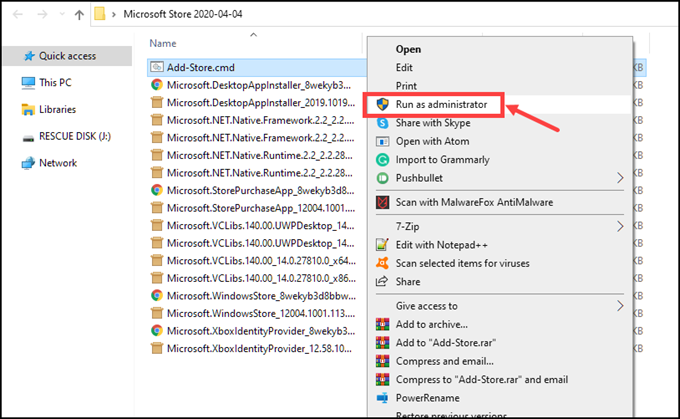Go up one folder level
Image resolution: width=680 pixels, height=419 pixels.
pos(79,15)
